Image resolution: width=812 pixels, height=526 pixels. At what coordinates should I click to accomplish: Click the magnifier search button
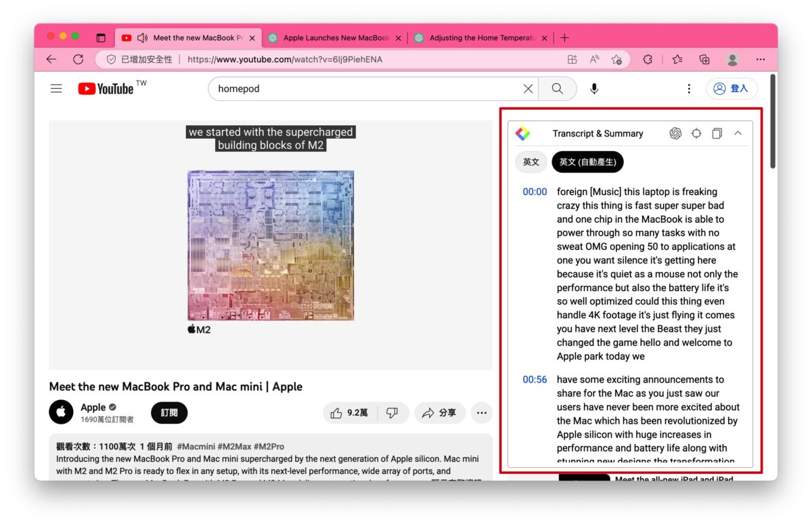[x=558, y=89]
